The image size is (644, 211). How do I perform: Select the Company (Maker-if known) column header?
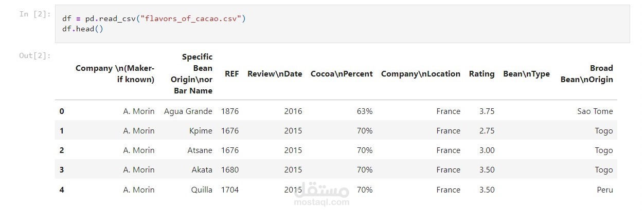(115, 73)
